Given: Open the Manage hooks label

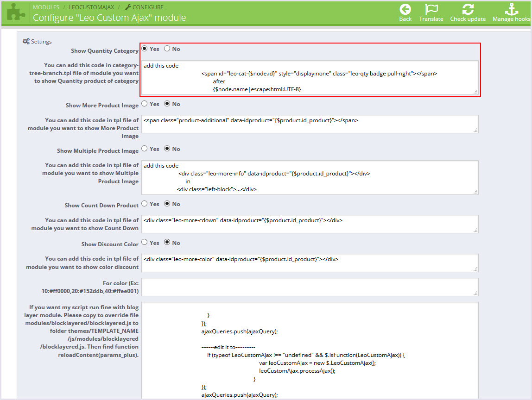Looking at the screenshot, I should [511, 19].
